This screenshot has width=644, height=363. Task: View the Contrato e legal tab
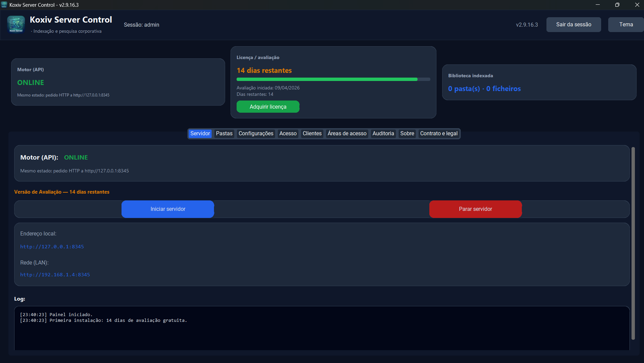coord(438,134)
